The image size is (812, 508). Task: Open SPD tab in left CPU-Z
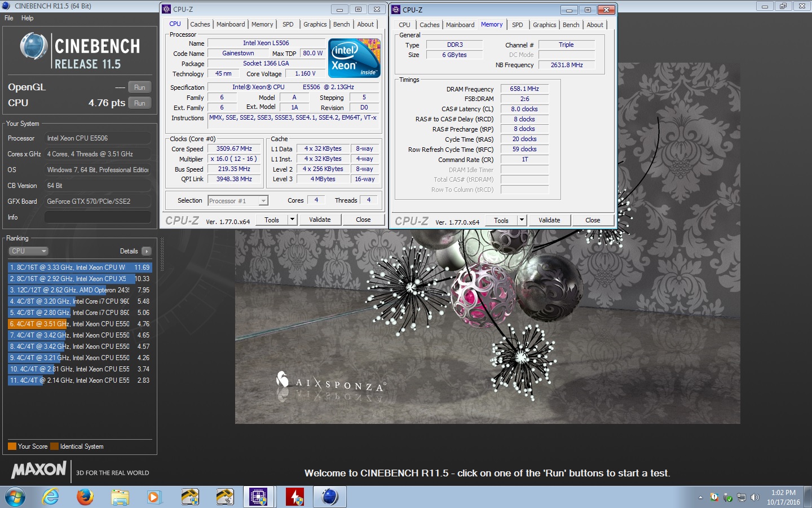[x=288, y=24]
